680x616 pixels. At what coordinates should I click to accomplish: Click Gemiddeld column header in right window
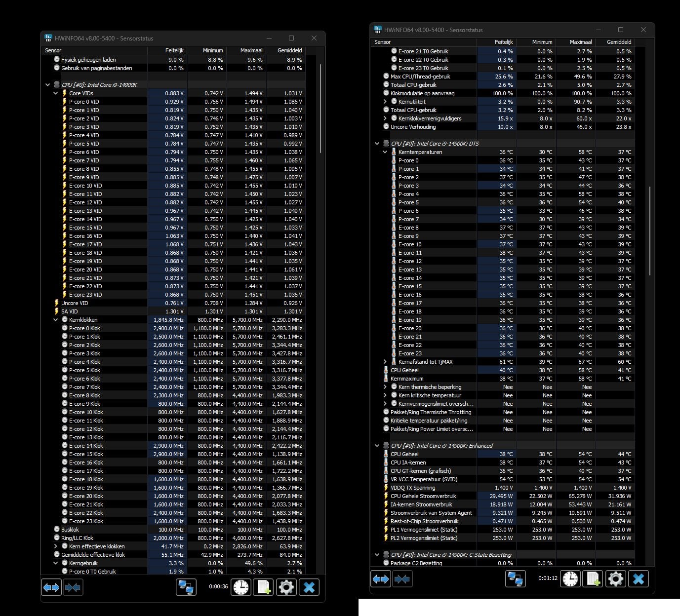click(615, 42)
